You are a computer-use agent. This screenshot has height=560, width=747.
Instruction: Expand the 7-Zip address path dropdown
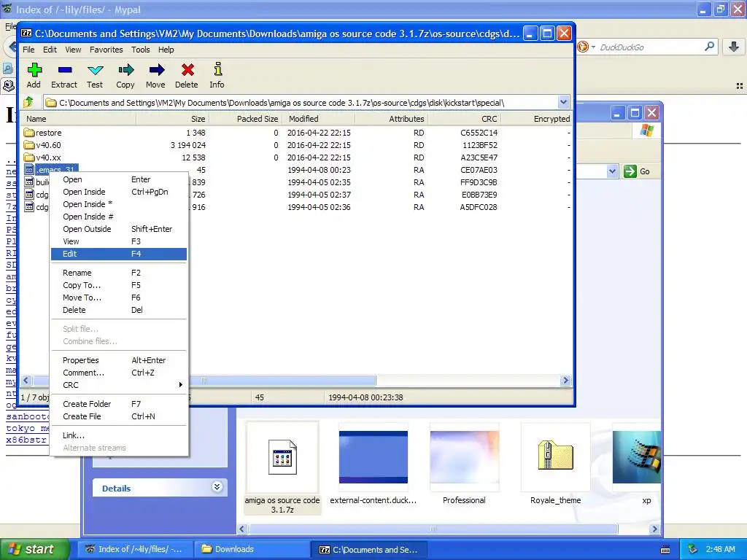point(563,102)
